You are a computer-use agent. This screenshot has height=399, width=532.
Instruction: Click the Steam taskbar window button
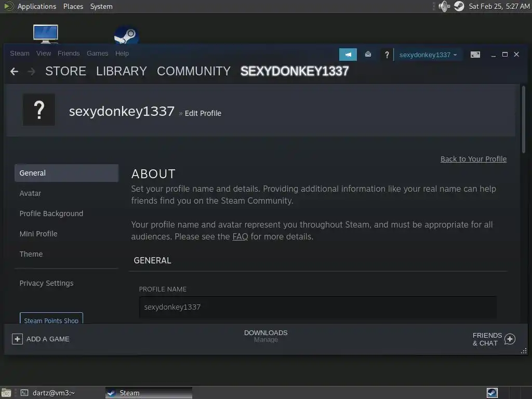[149, 393]
